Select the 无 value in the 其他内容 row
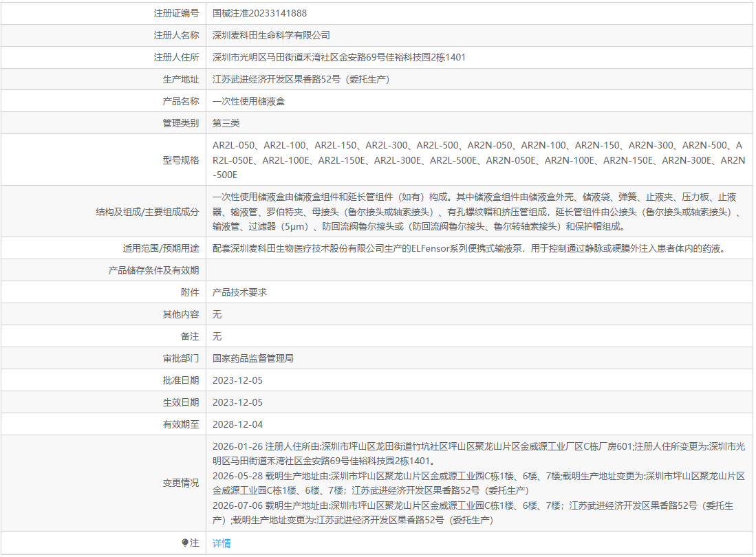 point(217,314)
